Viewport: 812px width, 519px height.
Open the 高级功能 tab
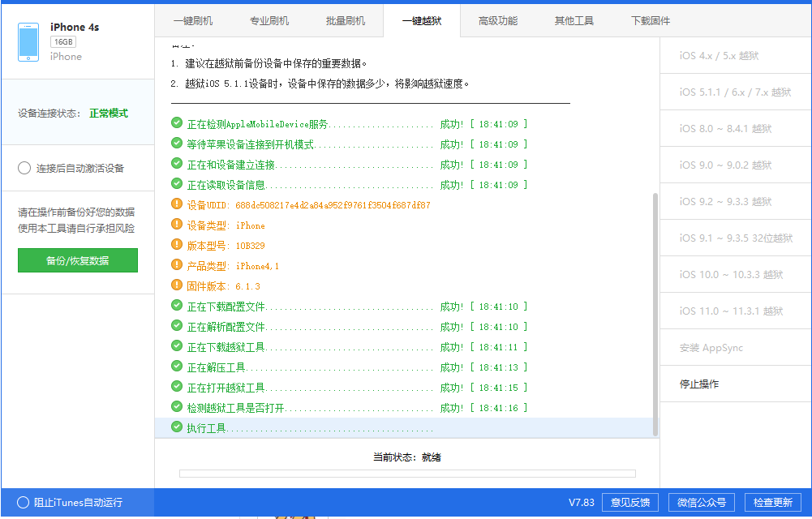pyautogui.click(x=497, y=21)
